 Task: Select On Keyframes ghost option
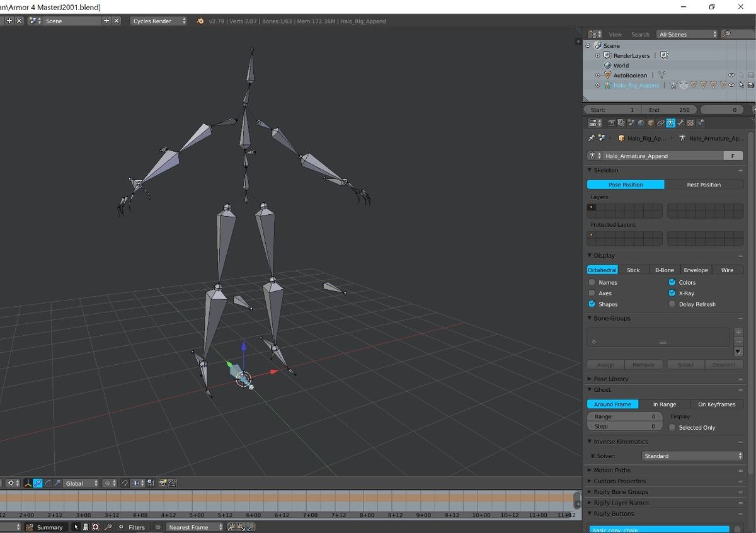(x=717, y=404)
